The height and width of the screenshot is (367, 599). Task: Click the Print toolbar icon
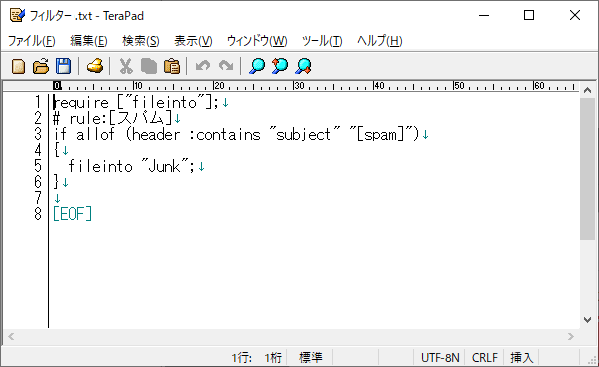click(95, 66)
